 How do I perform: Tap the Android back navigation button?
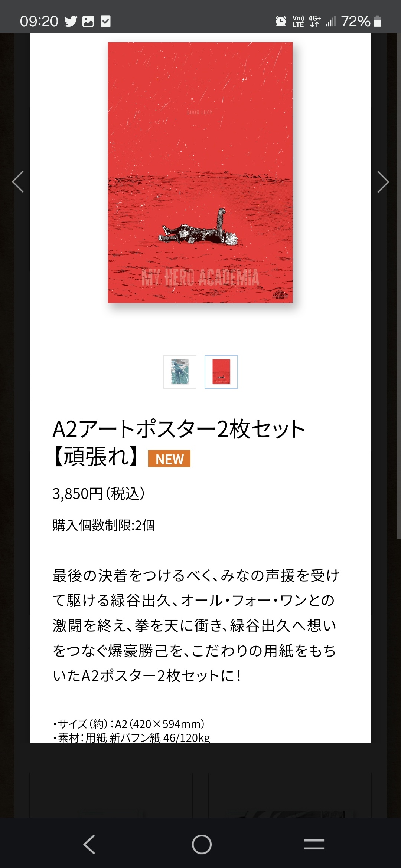(x=89, y=845)
